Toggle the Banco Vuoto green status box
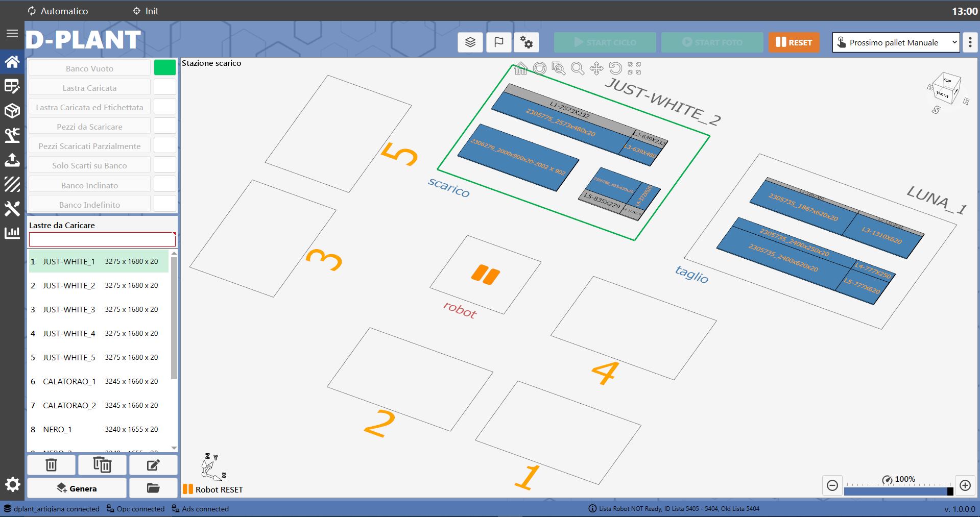This screenshot has width=980, height=517. click(x=164, y=68)
